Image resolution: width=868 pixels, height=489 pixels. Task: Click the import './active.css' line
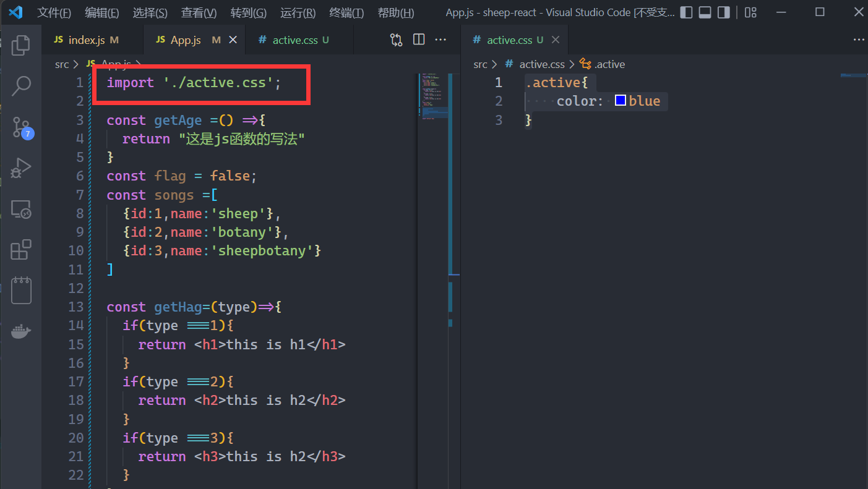[194, 82]
